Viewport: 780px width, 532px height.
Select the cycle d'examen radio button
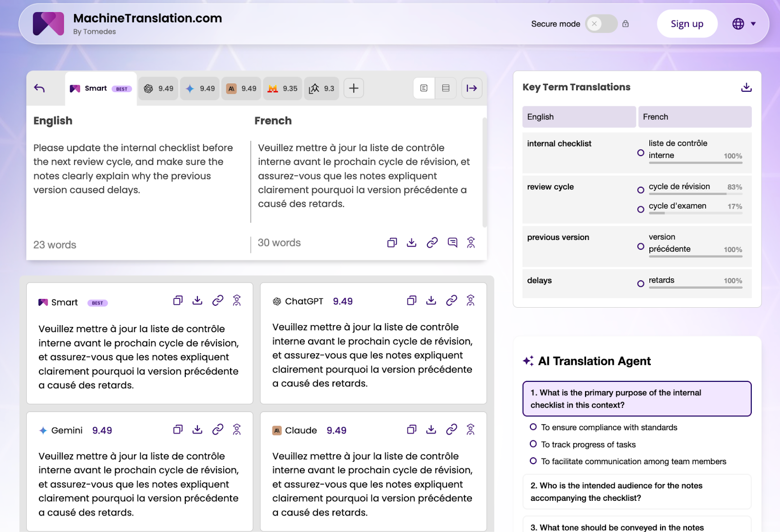coord(640,209)
